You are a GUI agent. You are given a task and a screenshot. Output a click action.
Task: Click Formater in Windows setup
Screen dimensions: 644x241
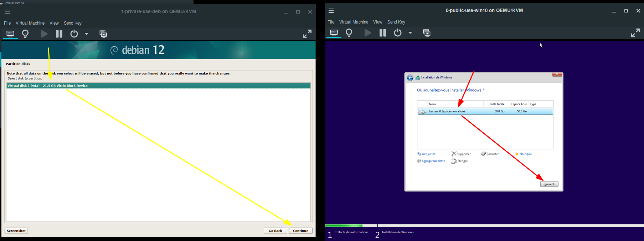click(x=490, y=154)
